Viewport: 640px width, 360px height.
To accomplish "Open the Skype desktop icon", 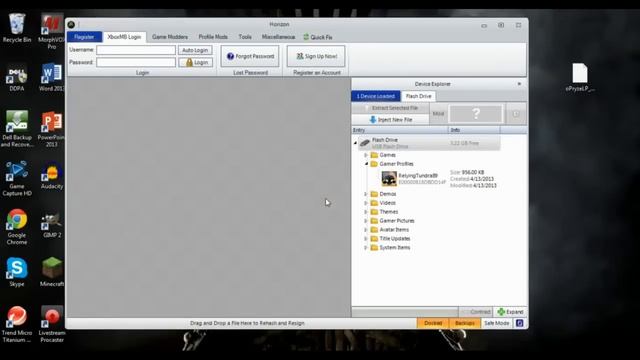I will pyautogui.click(x=17, y=272).
